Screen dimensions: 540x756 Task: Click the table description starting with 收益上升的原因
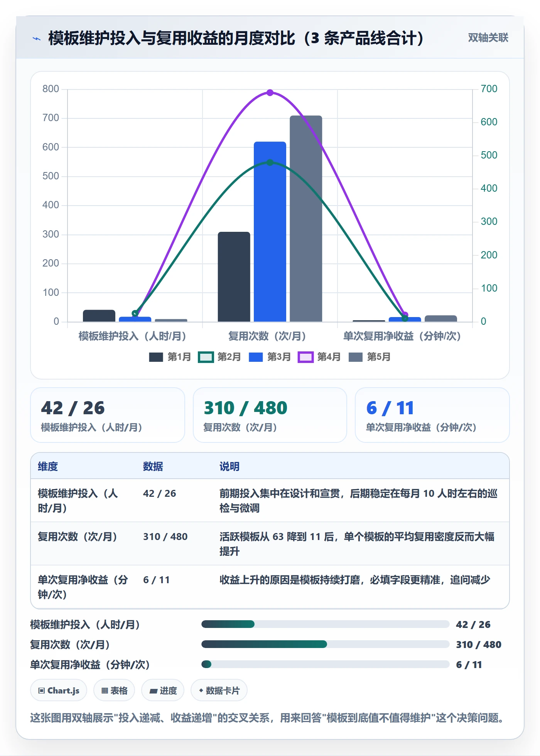355,580
